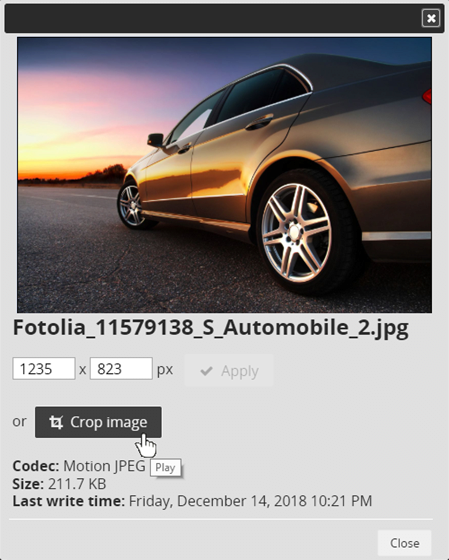This screenshot has height=560, width=449.
Task: Click the Last write time label
Action: click(x=69, y=501)
